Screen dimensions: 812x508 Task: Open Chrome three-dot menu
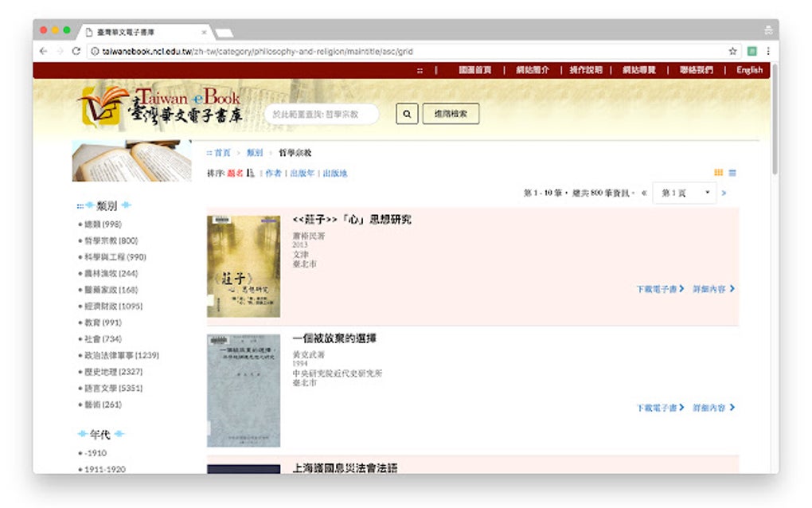tap(768, 51)
